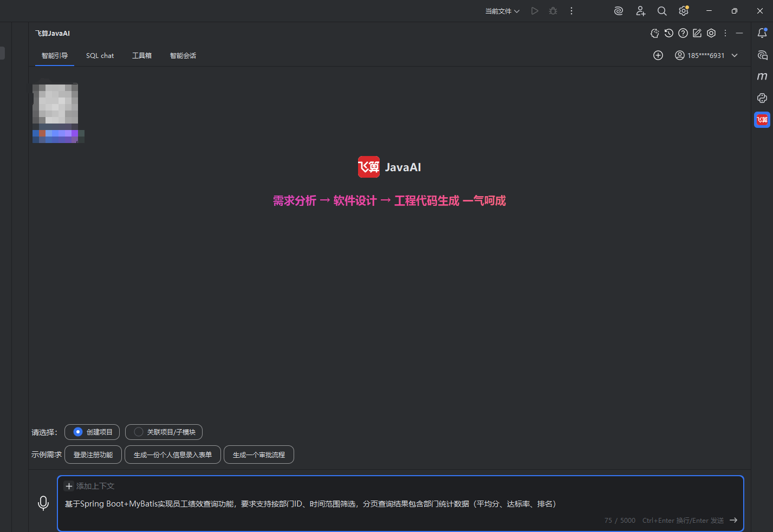Image resolution: width=773 pixels, height=532 pixels.
Task: Click the send arrow icon
Action: click(733, 520)
